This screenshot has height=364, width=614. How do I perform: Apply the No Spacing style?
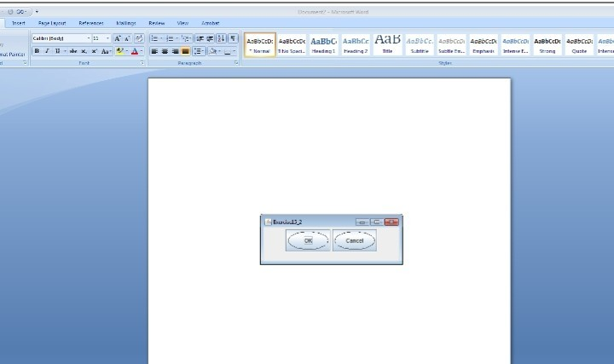pyautogui.click(x=292, y=44)
